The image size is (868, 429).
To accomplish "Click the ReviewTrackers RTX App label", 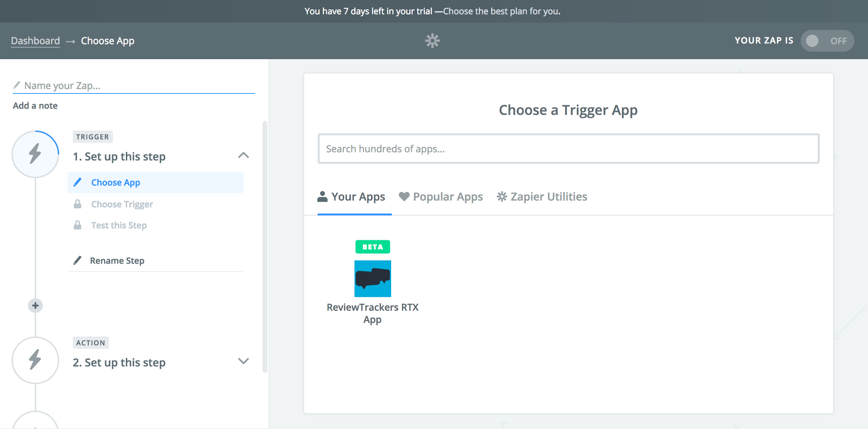I will pos(373,313).
